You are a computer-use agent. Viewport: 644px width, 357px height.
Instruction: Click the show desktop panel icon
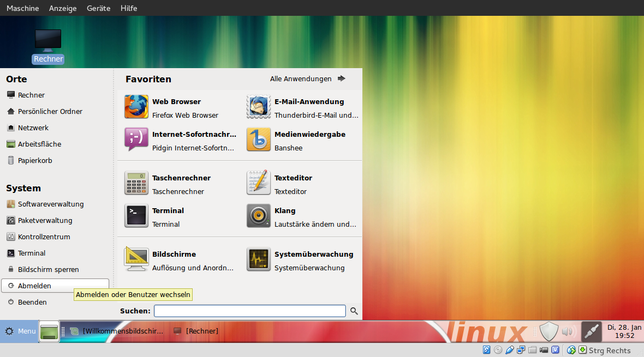(x=49, y=331)
